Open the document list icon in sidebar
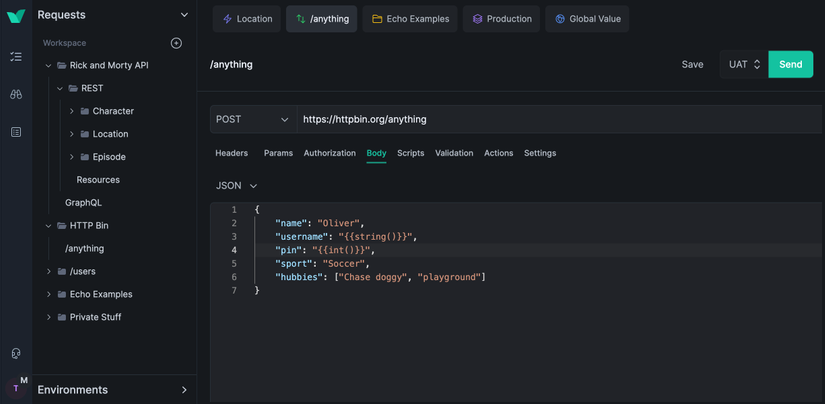 (16, 132)
